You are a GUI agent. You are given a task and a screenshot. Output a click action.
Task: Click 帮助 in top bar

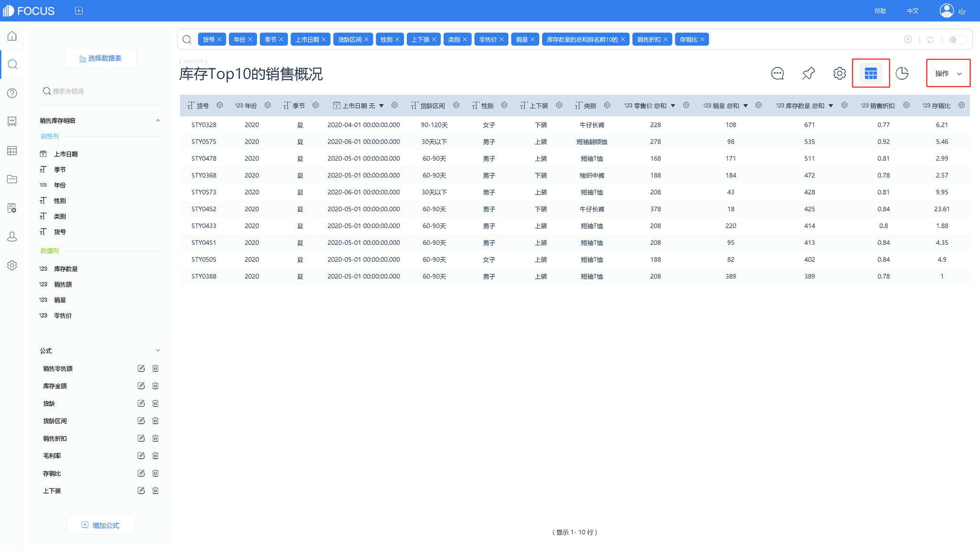pyautogui.click(x=880, y=11)
